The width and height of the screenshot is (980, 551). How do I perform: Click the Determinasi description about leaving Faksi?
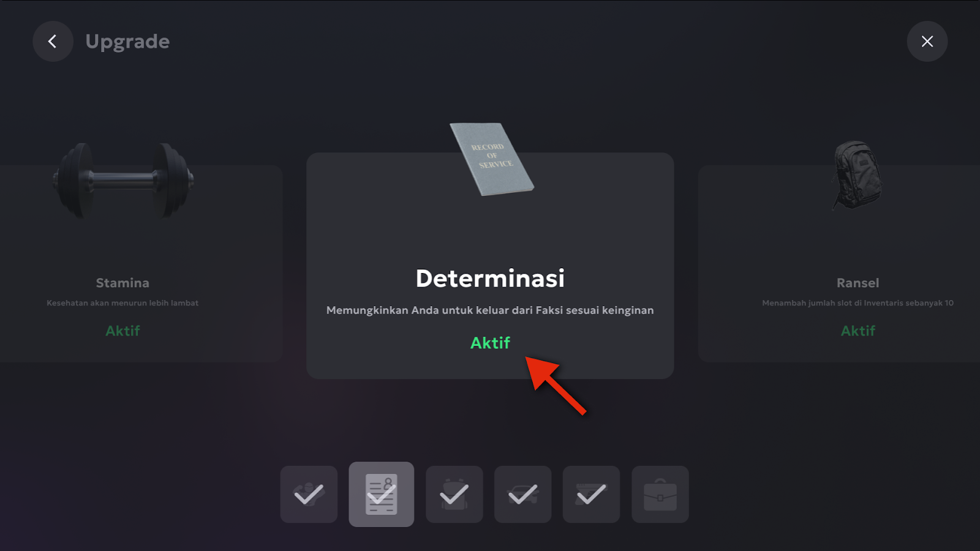coord(490,310)
